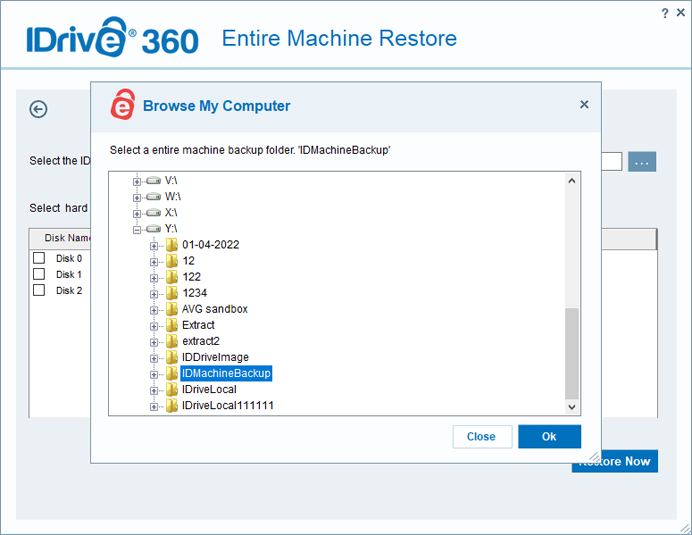The image size is (692, 535).
Task: Click the IDDriveImage folder icon
Action: pos(172,357)
